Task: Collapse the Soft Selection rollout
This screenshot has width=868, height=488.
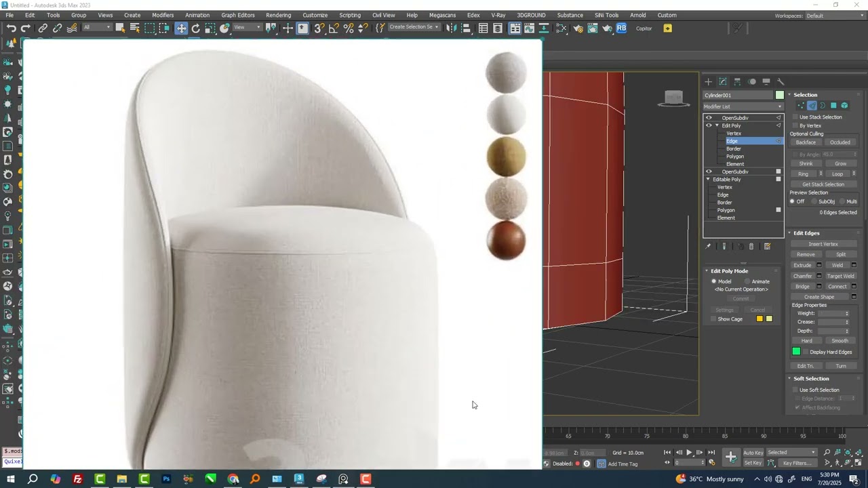Action: pos(789,379)
